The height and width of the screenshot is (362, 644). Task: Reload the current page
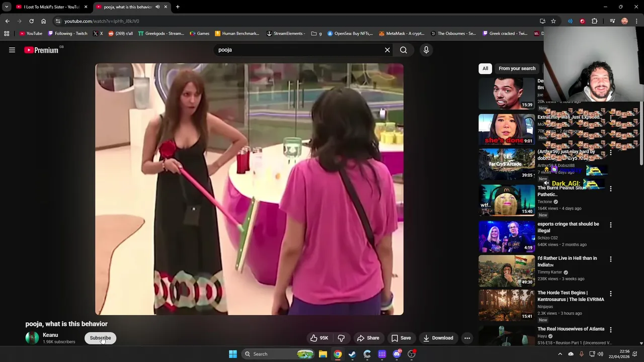click(31, 21)
